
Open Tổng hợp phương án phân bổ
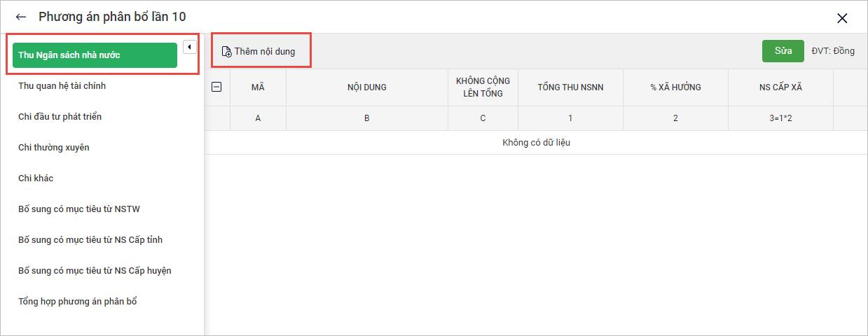(78, 302)
